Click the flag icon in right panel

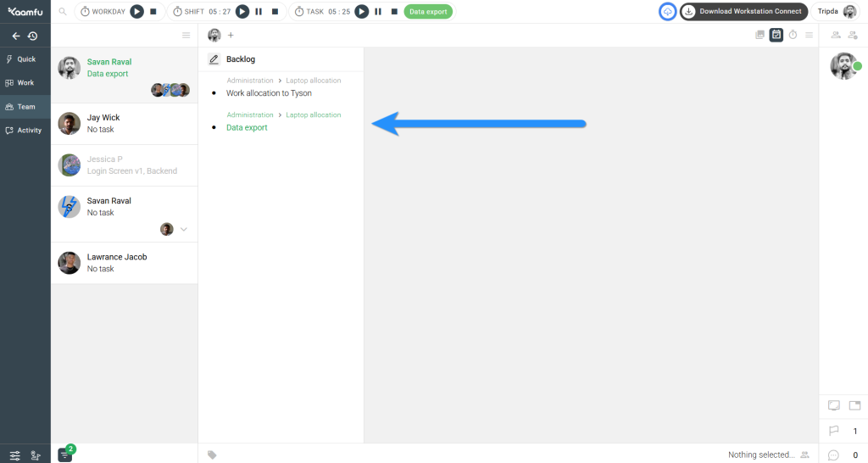click(833, 431)
